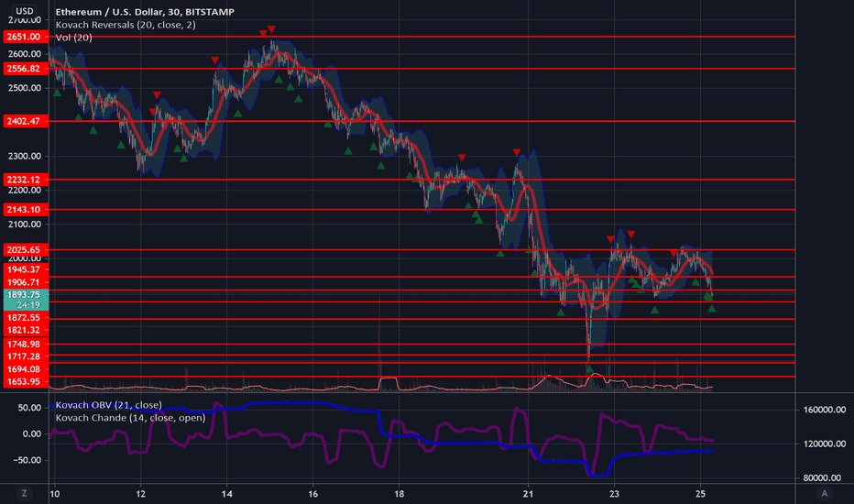Screen dimensions: 854x504
Task: Select the Ethereum / U.S. Dollar chart title
Action: pos(145,12)
